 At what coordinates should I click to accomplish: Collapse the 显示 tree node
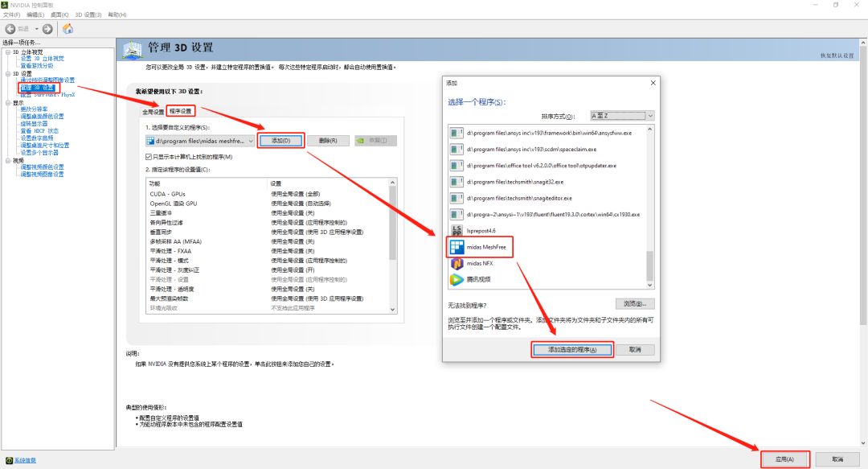pyautogui.click(x=8, y=103)
